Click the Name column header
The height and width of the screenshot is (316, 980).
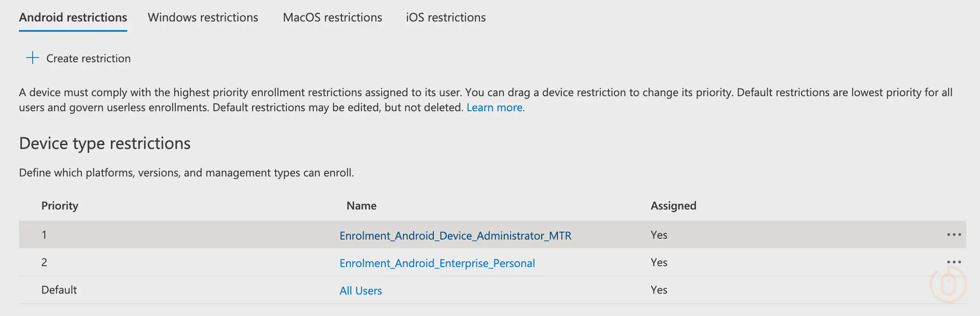coord(361,206)
